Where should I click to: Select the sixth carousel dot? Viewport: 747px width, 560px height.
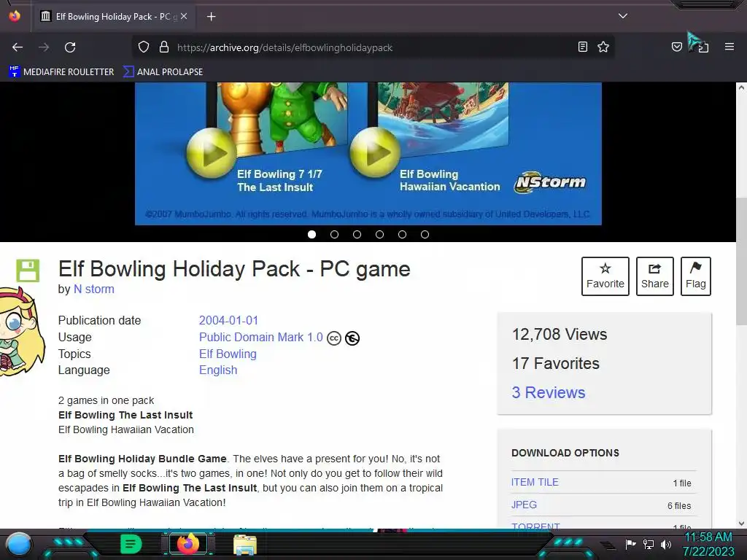point(425,234)
